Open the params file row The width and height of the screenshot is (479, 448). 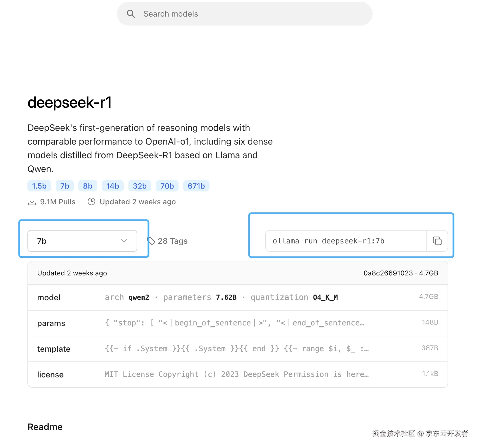(x=238, y=323)
